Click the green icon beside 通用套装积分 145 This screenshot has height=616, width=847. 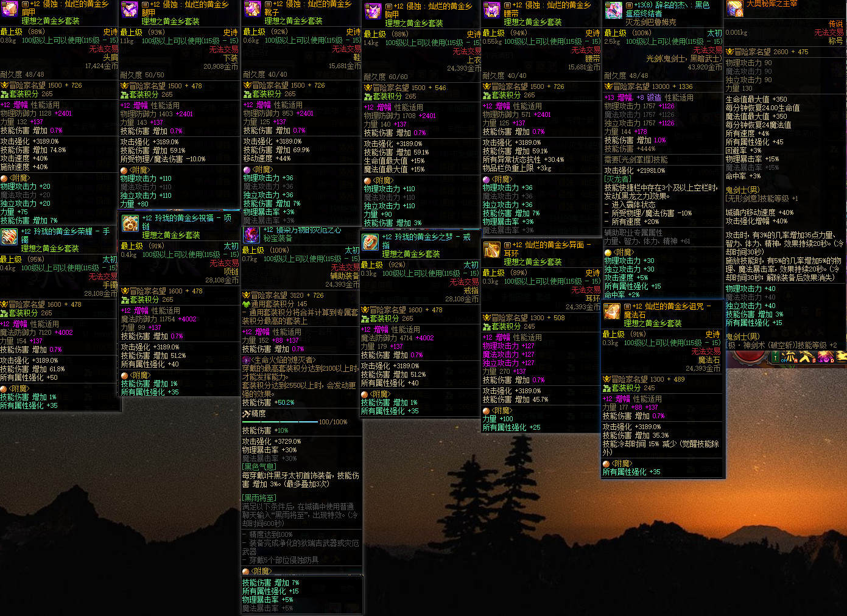pyautogui.click(x=247, y=304)
